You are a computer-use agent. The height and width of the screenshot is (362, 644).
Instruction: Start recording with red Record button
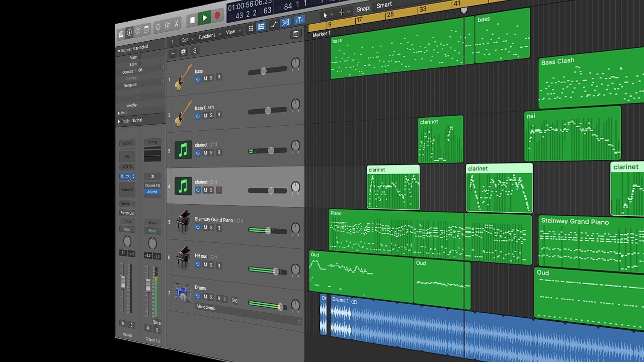point(217,16)
